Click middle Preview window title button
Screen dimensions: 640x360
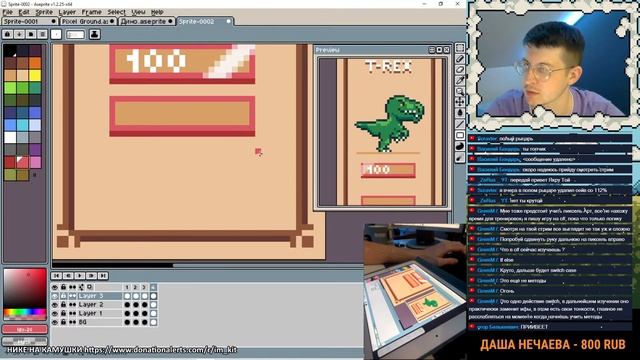(439, 50)
